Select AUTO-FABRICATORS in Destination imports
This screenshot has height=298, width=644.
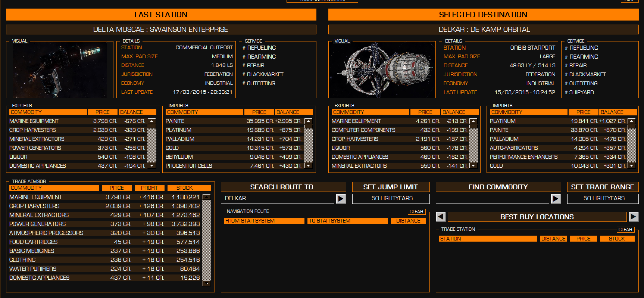tap(558, 148)
